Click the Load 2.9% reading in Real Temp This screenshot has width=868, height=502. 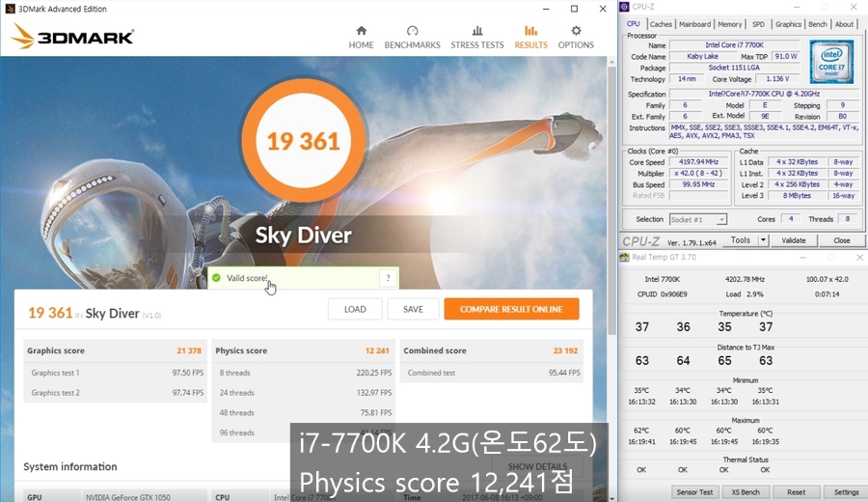click(x=745, y=294)
